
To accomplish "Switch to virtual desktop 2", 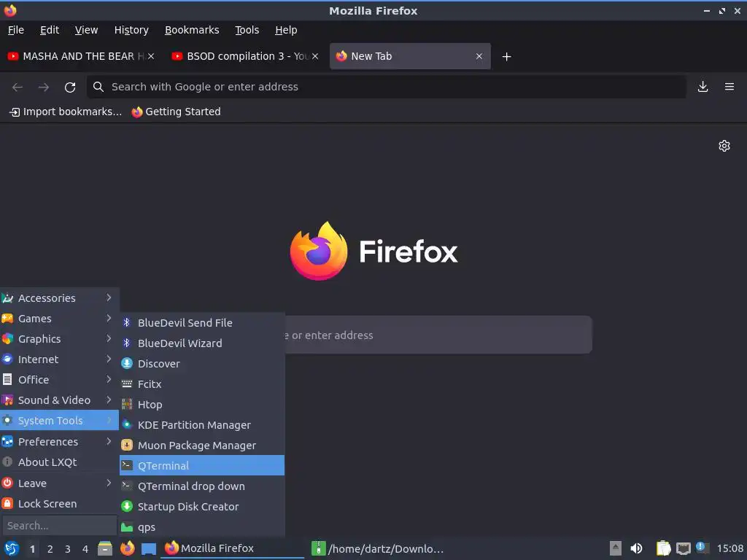I will pyautogui.click(x=50, y=549).
